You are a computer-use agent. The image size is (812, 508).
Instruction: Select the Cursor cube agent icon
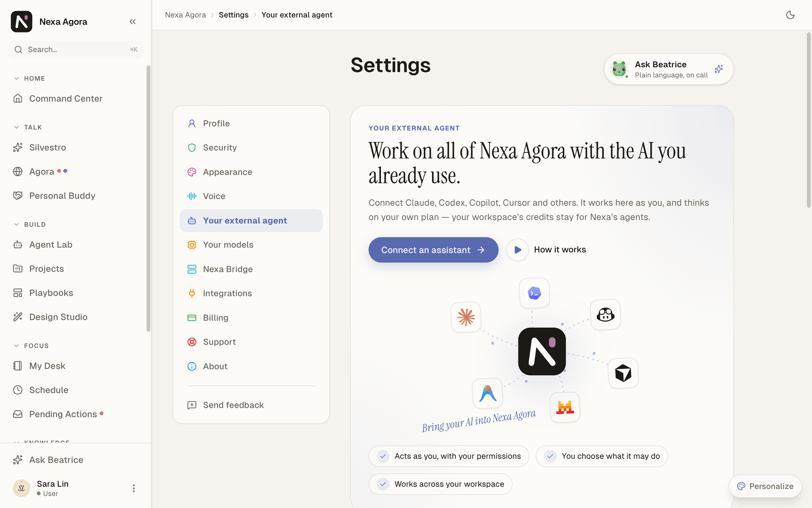pyautogui.click(x=623, y=373)
